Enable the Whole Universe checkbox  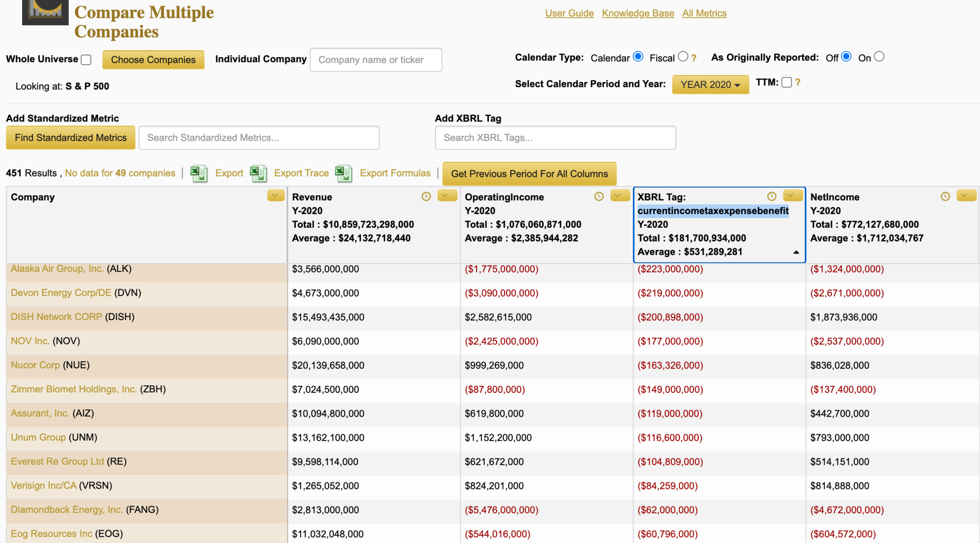pos(86,60)
